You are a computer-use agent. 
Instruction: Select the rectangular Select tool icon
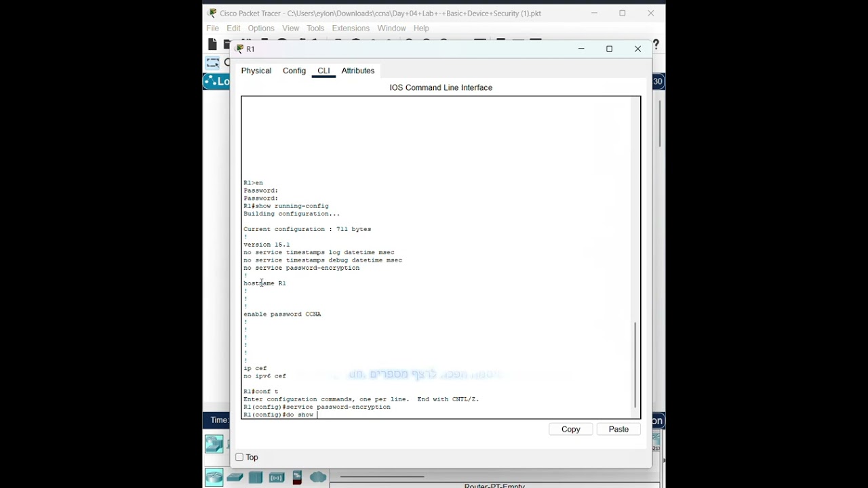click(x=213, y=63)
